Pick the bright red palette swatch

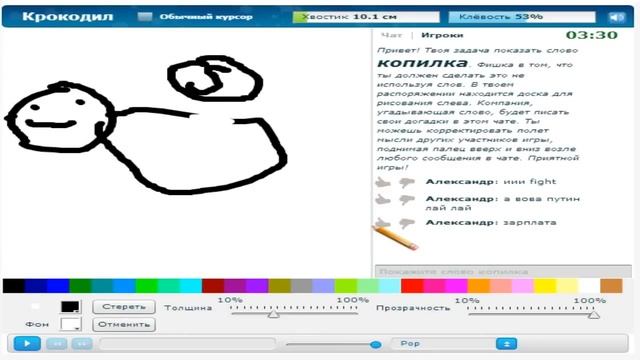point(412,286)
